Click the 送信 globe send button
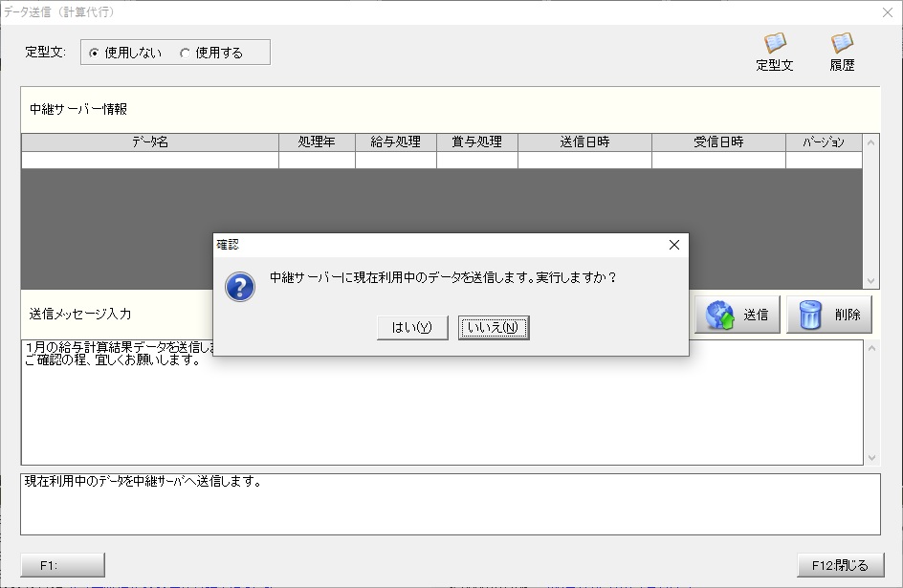 pyautogui.click(x=738, y=315)
